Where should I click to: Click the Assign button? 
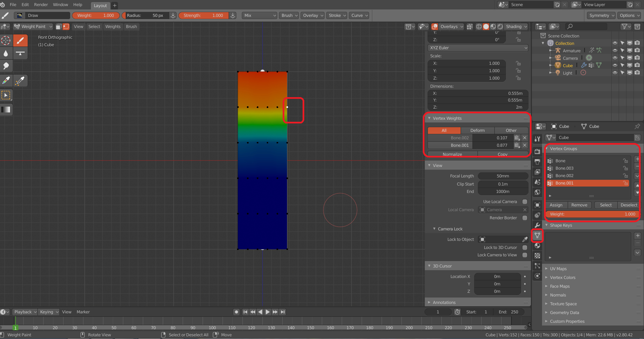pos(556,205)
